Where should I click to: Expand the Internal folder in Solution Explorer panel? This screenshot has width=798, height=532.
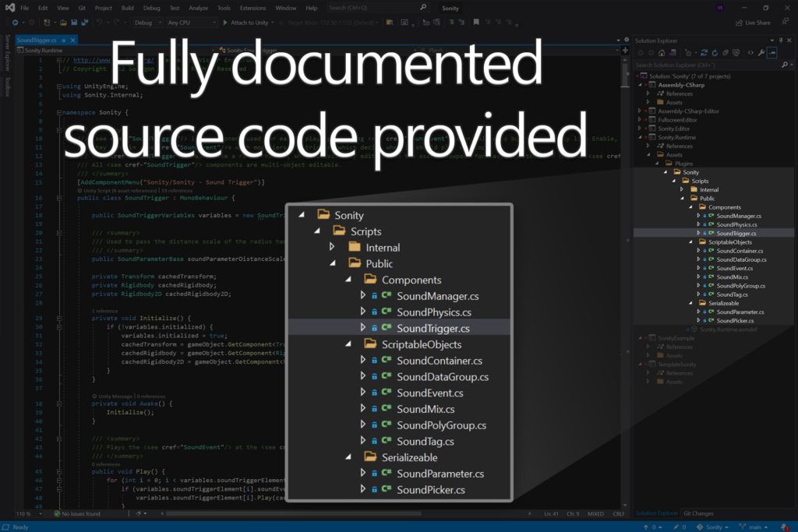682,190
